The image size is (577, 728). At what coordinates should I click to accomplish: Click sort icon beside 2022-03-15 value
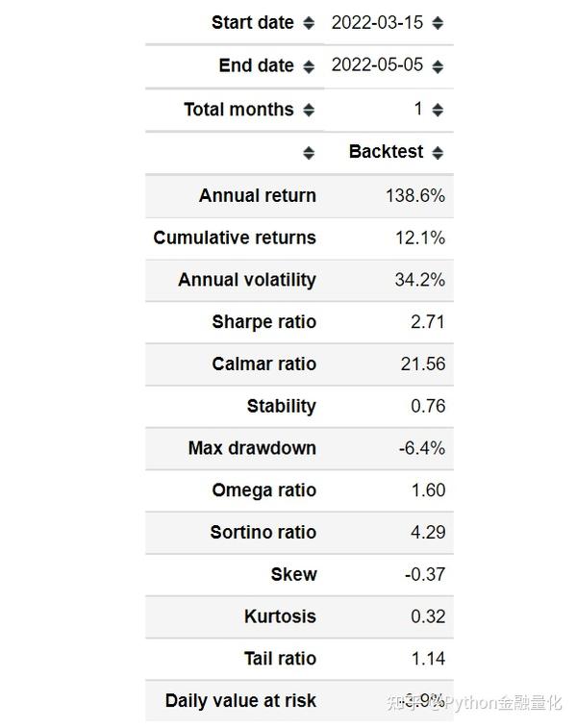438,23
